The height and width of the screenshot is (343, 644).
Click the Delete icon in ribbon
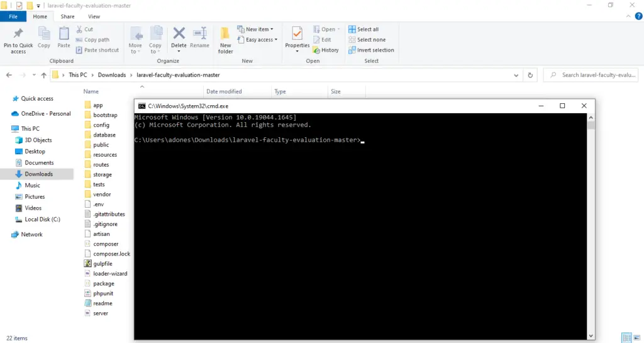pos(179,38)
